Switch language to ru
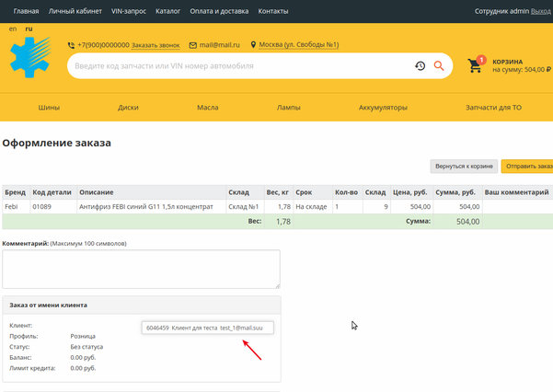 coord(29,29)
